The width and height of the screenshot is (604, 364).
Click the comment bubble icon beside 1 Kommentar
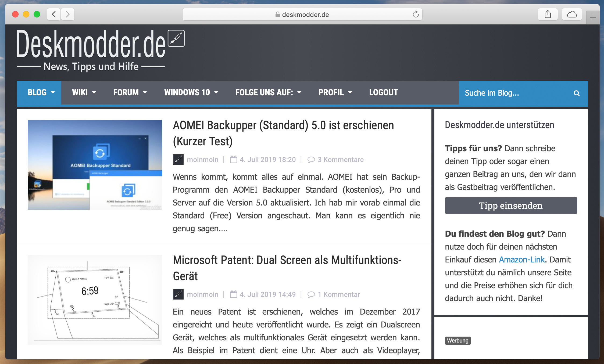[311, 294]
